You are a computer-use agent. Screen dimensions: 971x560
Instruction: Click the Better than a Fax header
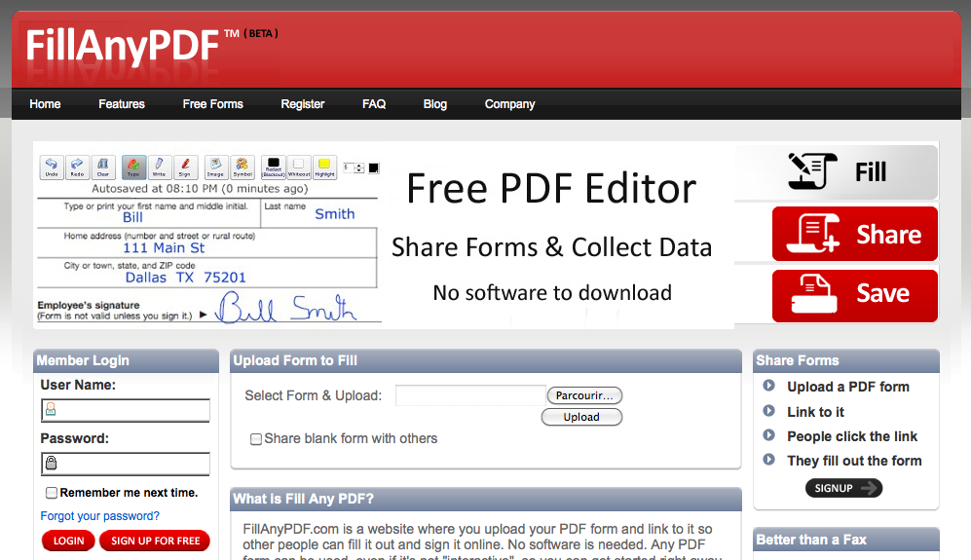[846, 540]
